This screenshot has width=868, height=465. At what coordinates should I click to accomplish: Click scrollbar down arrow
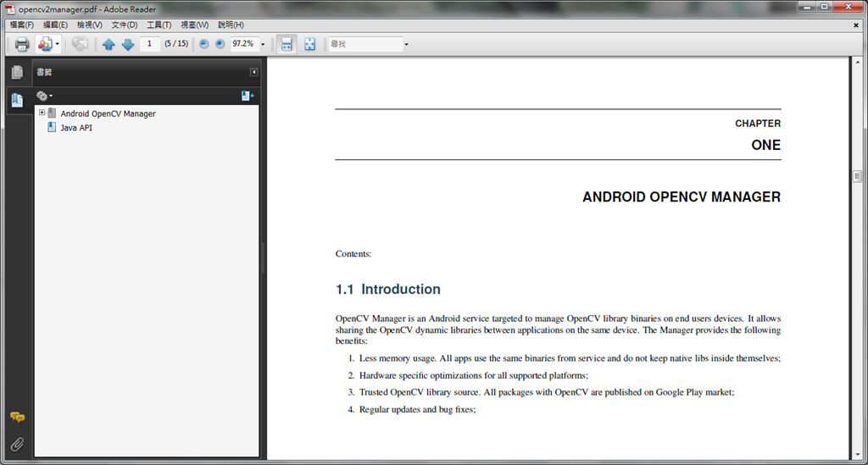coord(857,455)
